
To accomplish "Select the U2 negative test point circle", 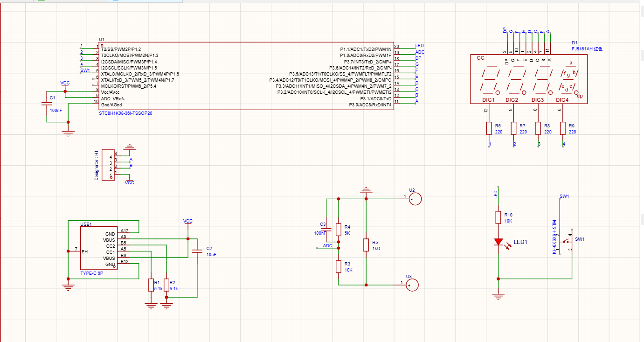I will coord(415,199).
